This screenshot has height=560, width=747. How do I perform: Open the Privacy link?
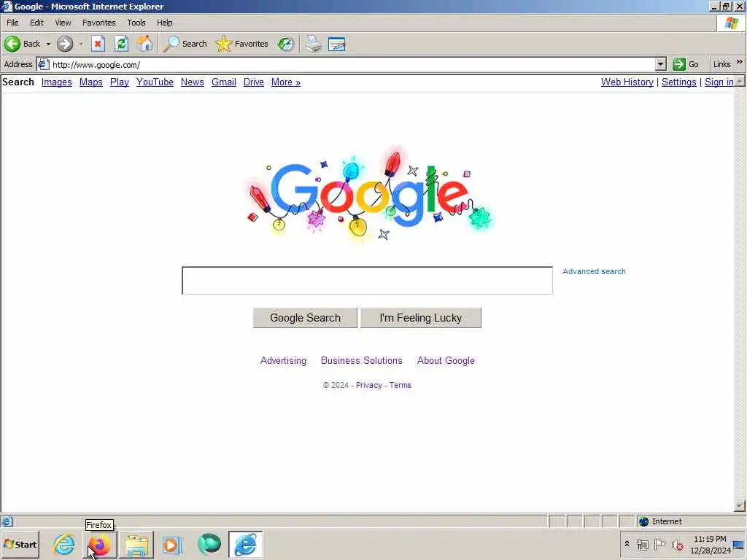coord(368,385)
